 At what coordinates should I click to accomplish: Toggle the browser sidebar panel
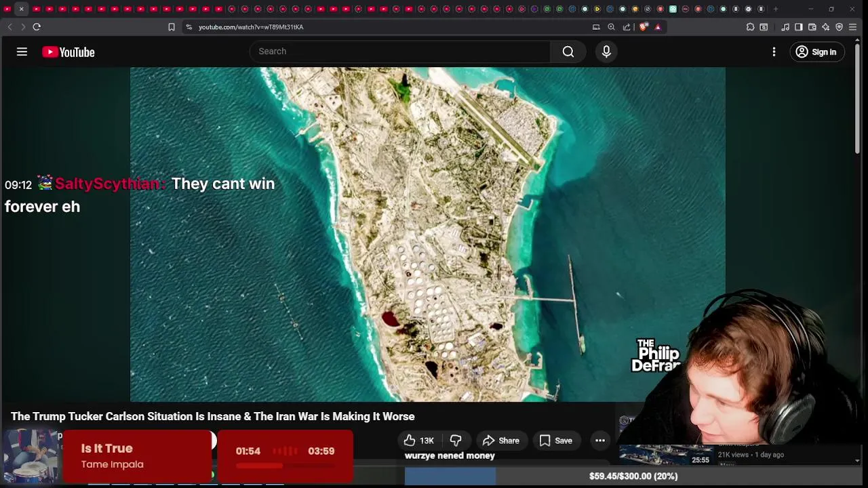coord(799,27)
